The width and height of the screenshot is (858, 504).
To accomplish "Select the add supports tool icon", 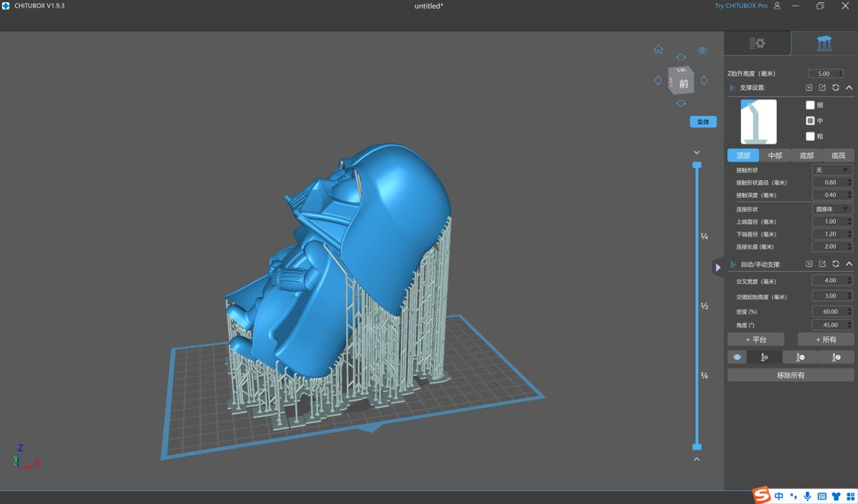I will pyautogui.click(x=764, y=357).
